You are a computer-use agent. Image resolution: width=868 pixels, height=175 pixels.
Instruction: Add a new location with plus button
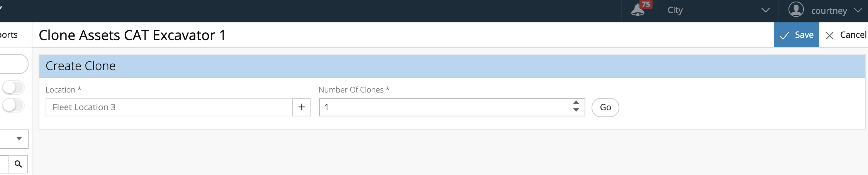tap(302, 107)
